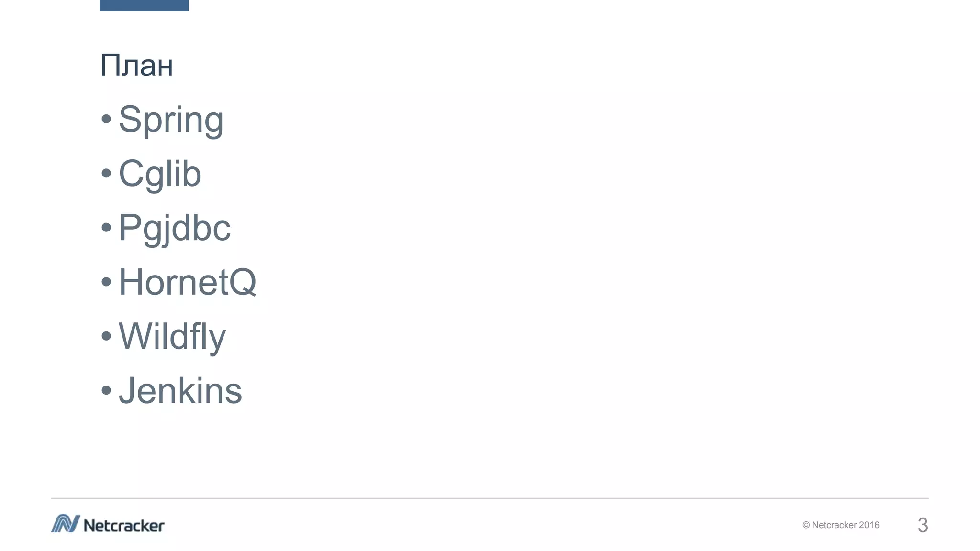980x551 pixels.
Task: Select the HornetQ list item
Action: (187, 282)
